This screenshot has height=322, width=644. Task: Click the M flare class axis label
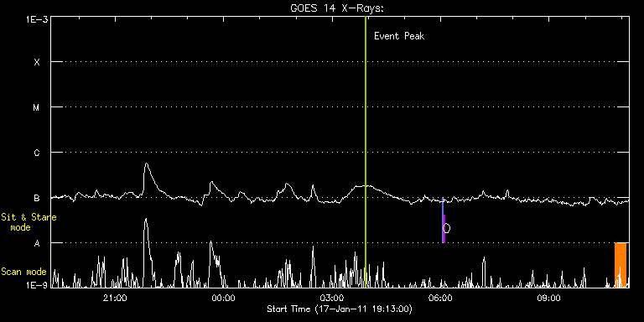[x=37, y=107]
